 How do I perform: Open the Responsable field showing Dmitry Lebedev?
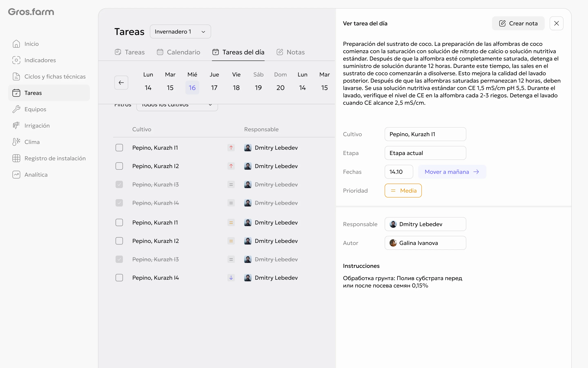click(x=425, y=224)
